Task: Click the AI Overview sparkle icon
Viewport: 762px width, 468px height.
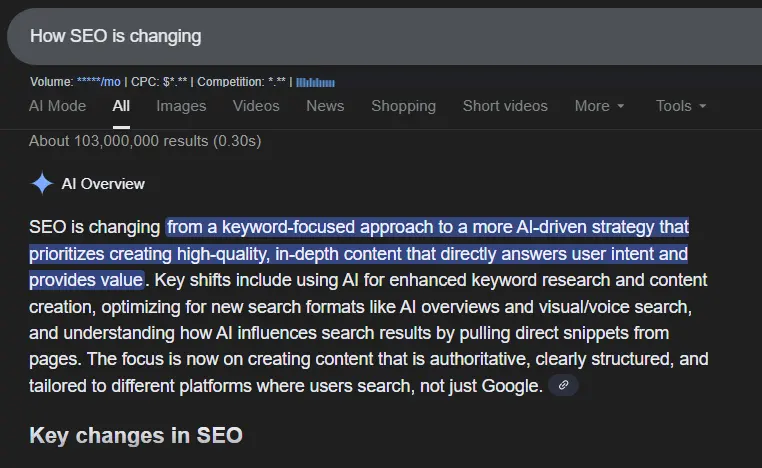Action: click(x=42, y=183)
